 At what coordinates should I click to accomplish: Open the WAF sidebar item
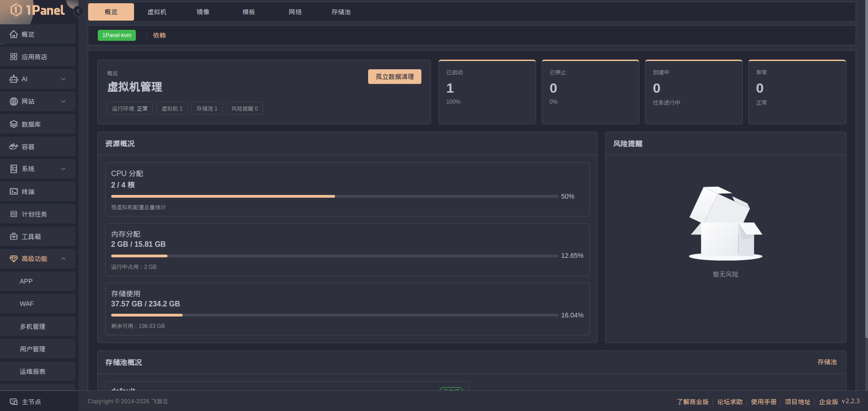click(x=38, y=304)
